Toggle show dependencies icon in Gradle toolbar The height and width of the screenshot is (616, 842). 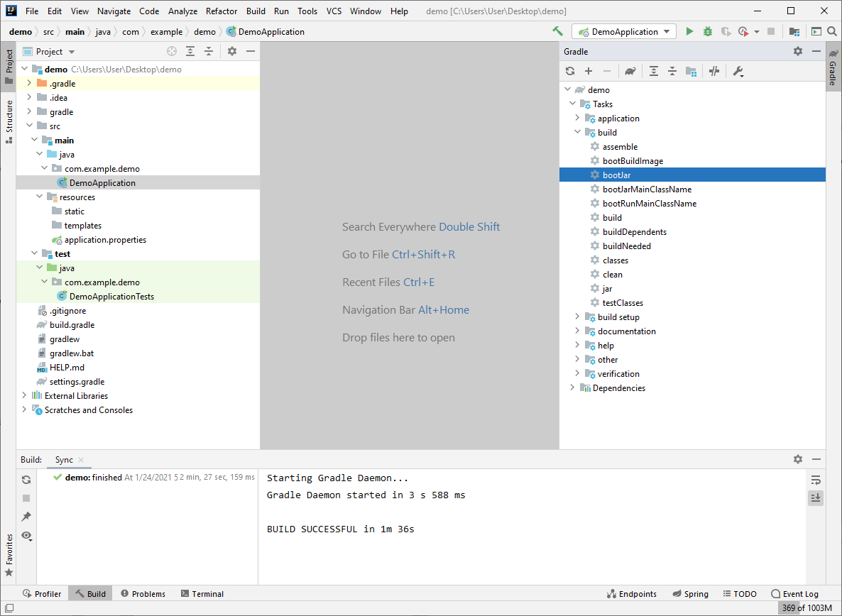[x=691, y=72]
